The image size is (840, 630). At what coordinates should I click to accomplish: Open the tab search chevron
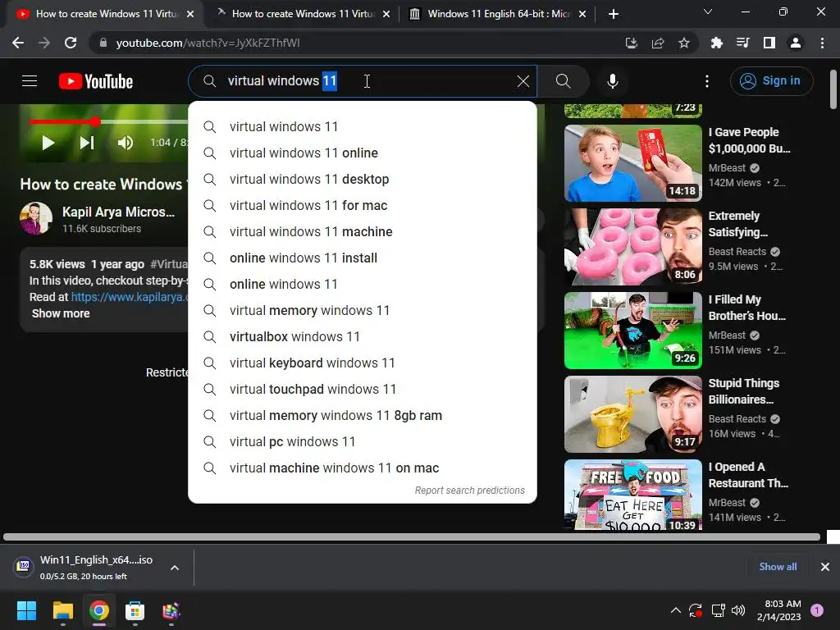click(x=707, y=11)
